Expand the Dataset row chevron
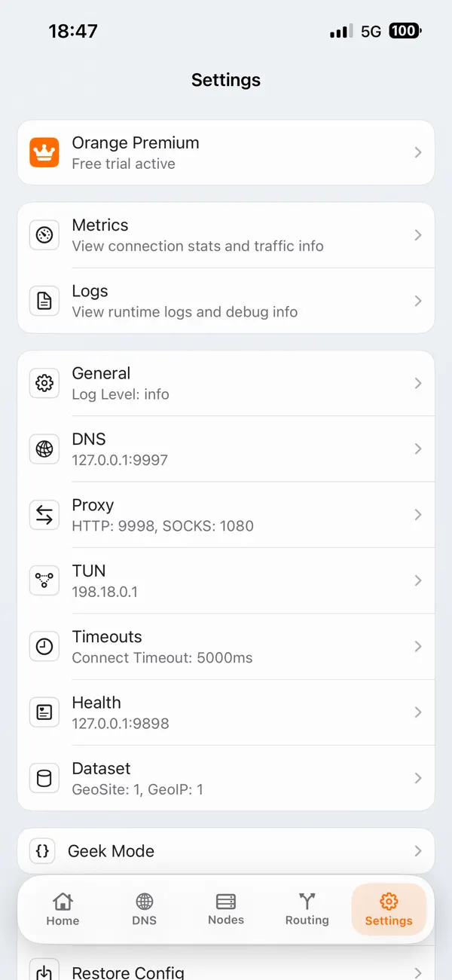This screenshot has height=980, width=452. pyautogui.click(x=419, y=778)
